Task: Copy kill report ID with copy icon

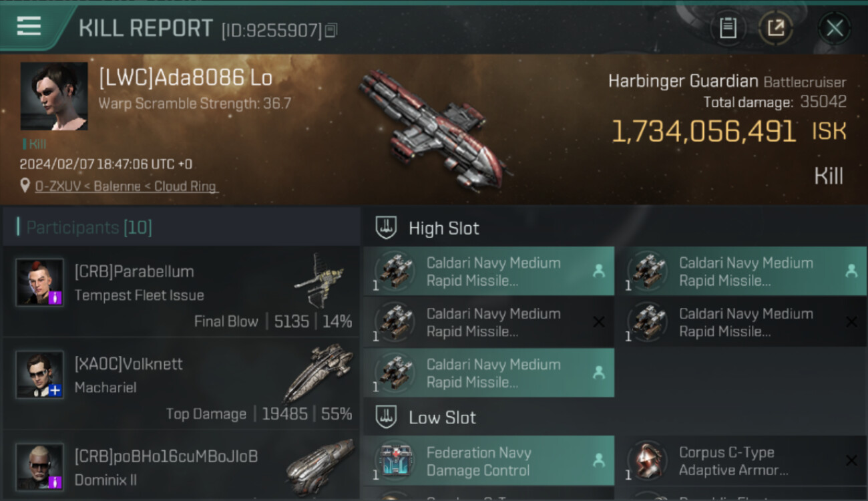Action: [x=332, y=30]
